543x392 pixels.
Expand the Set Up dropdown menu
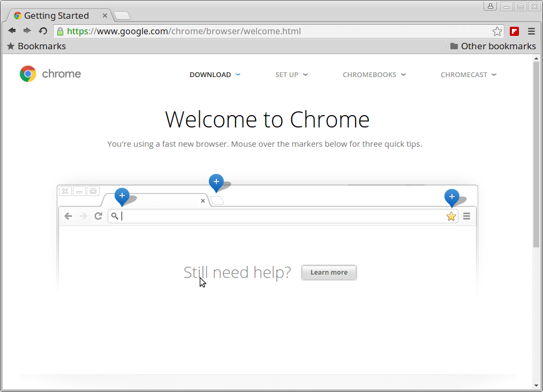[291, 74]
